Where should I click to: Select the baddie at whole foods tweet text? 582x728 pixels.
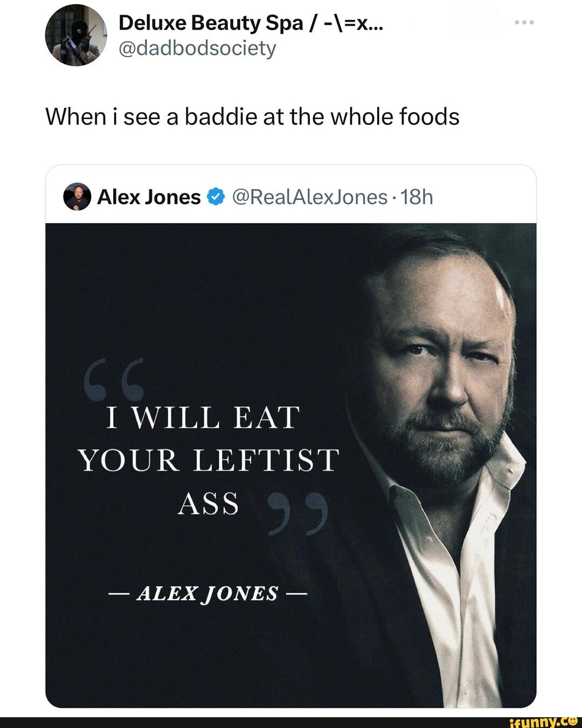click(x=252, y=116)
